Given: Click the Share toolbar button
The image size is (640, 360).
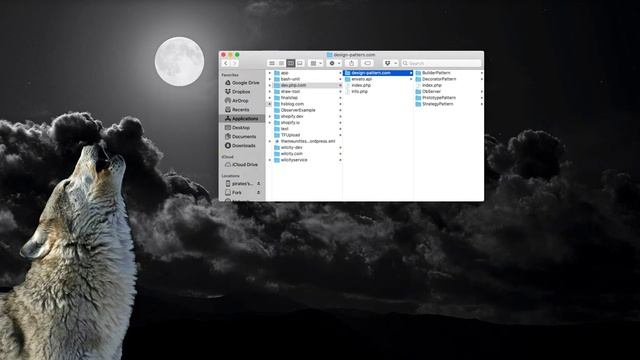Looking at the screenshot, I should pos(351,63).
